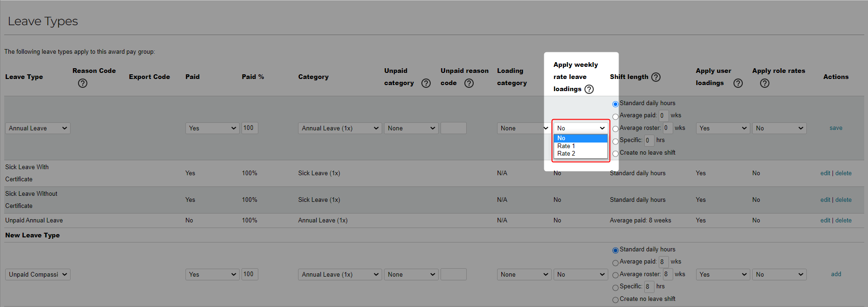Viewport: 868px width, 307px height.
Task: Open Apply role rates dropdown in New Leave Type row
Action: [779, 274]
